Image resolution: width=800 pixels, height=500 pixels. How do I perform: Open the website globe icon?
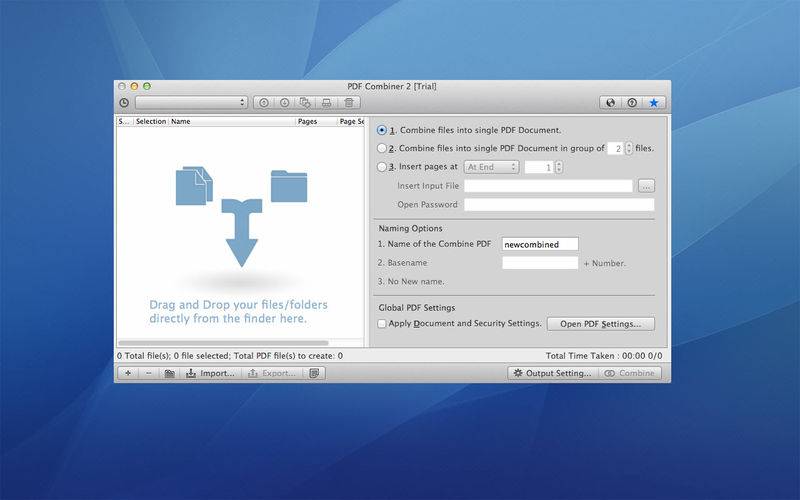coord(611,103)
